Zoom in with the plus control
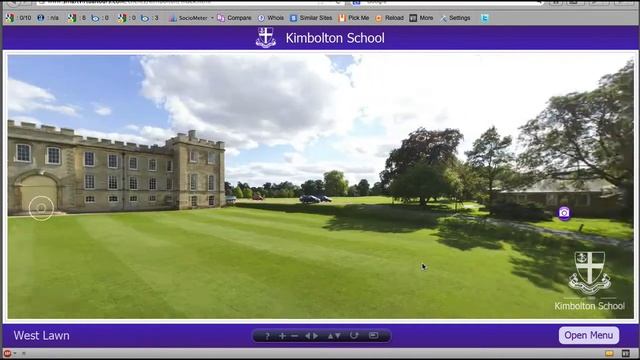 (282, 336)
